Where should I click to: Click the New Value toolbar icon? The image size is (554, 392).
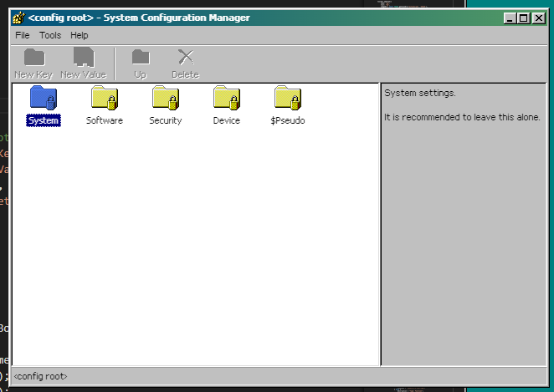(x=84, y=57)
